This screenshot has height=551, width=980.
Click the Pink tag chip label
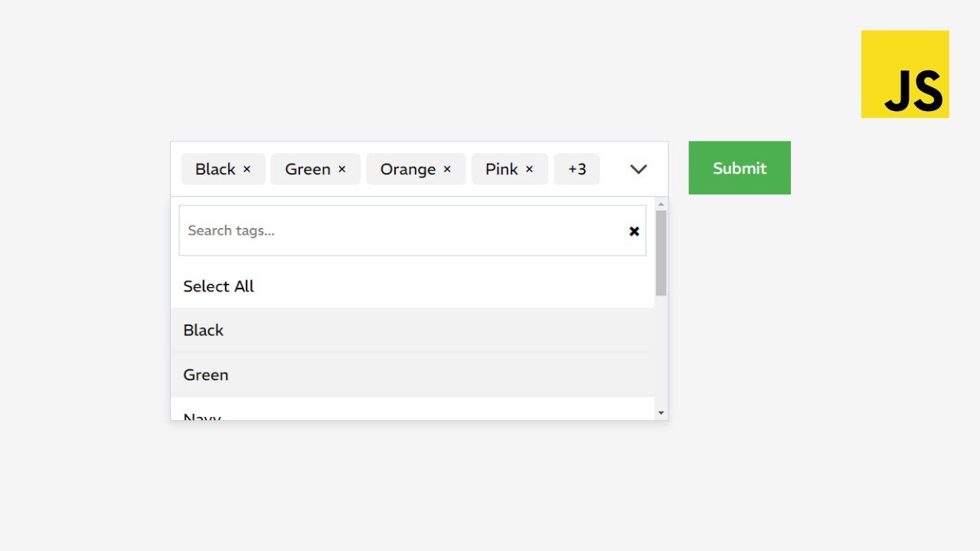[501, 169]
